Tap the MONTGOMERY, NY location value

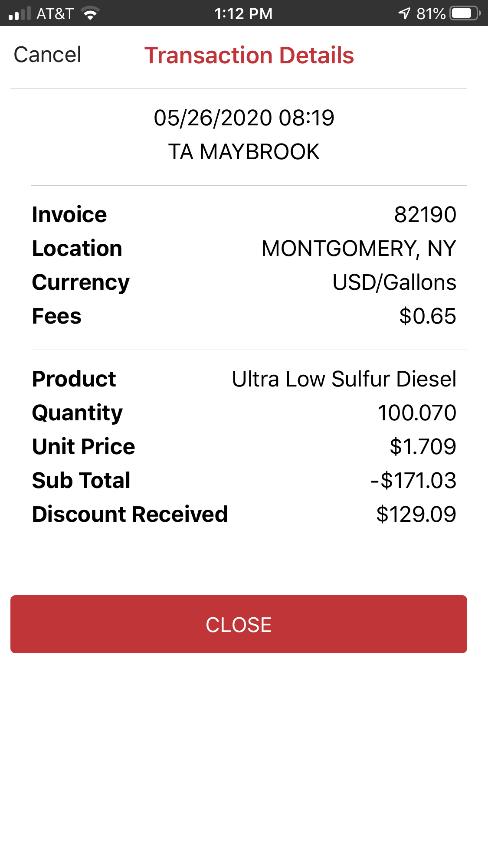click(359, 249)
